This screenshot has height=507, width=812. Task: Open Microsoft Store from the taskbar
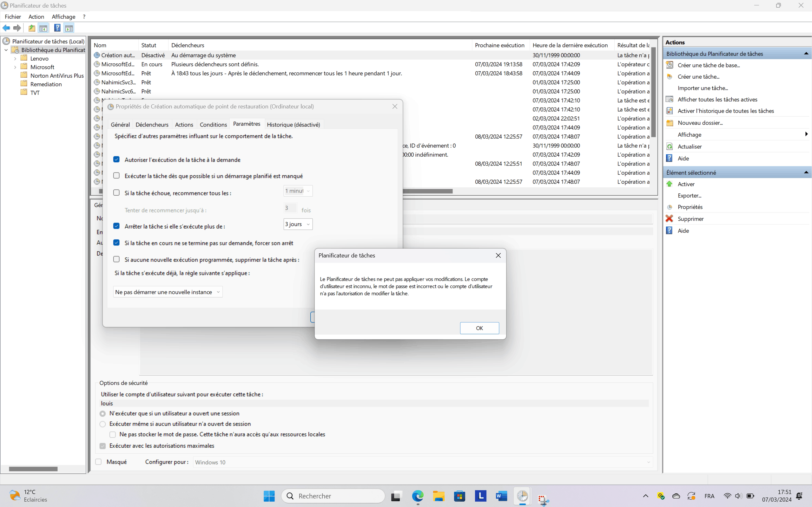pos(459,496)
